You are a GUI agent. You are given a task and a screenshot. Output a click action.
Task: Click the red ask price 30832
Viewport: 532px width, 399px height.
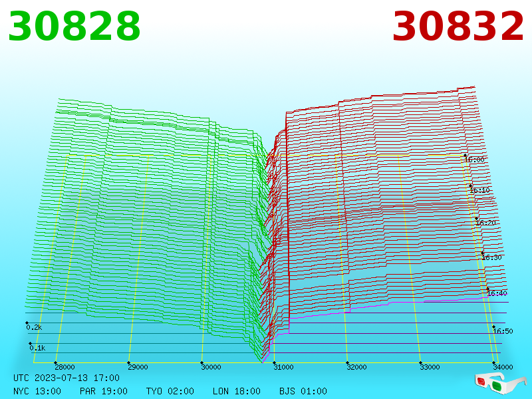pos(458,27)
